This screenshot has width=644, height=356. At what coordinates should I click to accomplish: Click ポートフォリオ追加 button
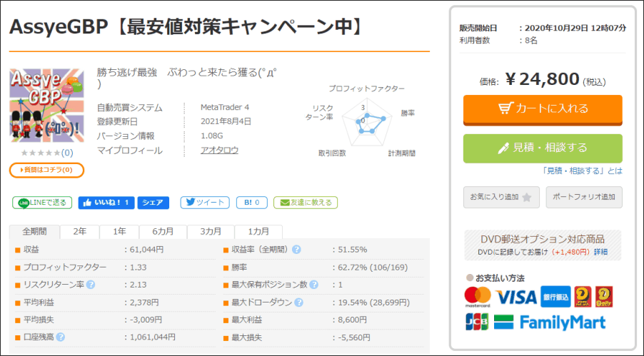[584, 197]
